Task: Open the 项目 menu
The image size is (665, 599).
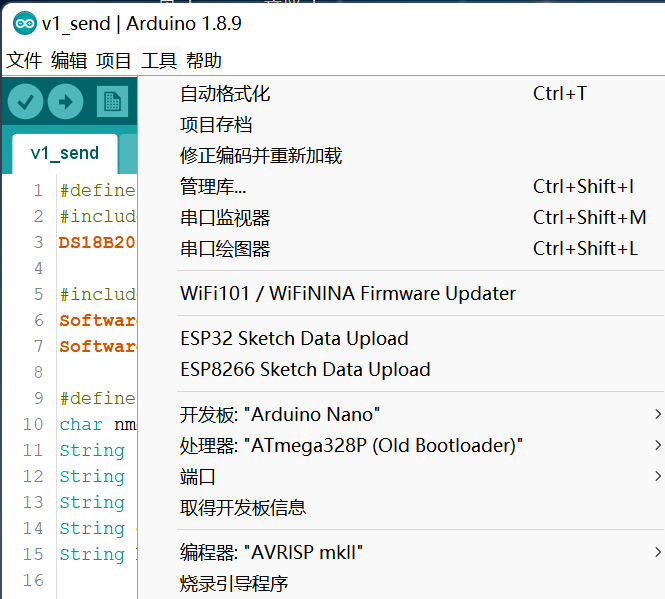Action: 114,61
